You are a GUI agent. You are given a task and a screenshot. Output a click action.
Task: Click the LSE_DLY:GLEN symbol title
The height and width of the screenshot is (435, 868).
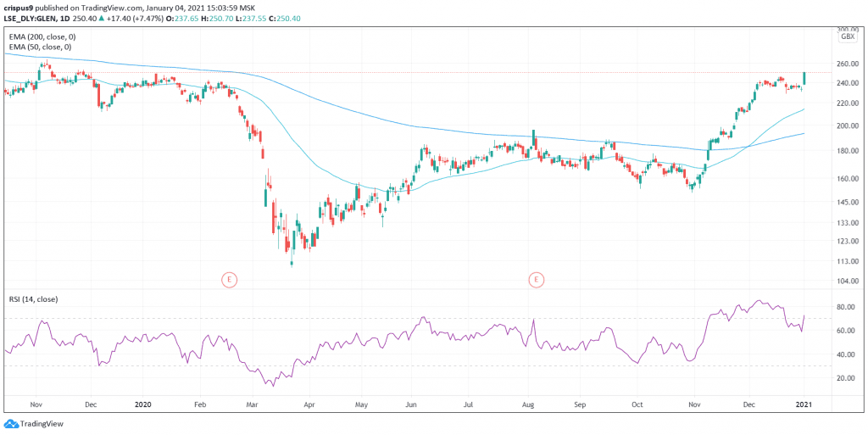click(28, 17)
